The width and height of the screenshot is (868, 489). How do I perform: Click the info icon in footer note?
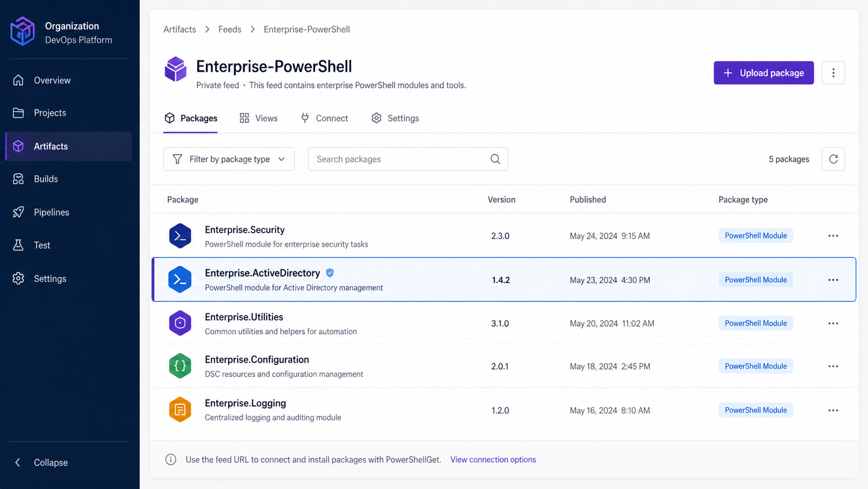click(171, 459)
